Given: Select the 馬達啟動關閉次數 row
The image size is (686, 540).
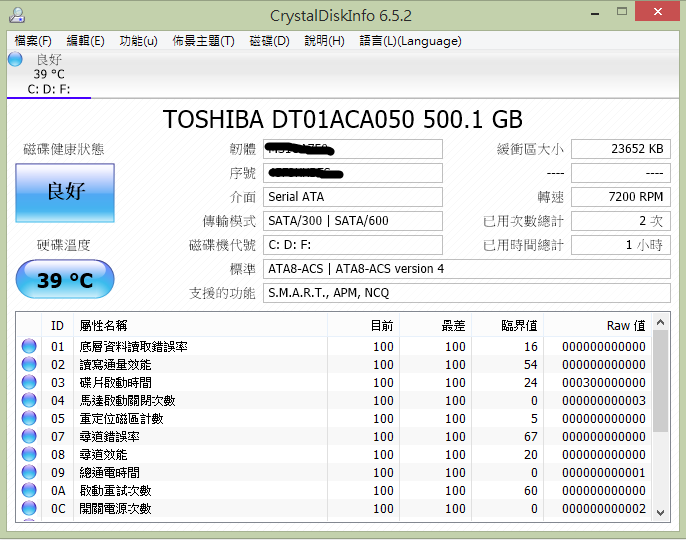Looking at the screenshot, I should pyautogui.click(x=334, y=400).
